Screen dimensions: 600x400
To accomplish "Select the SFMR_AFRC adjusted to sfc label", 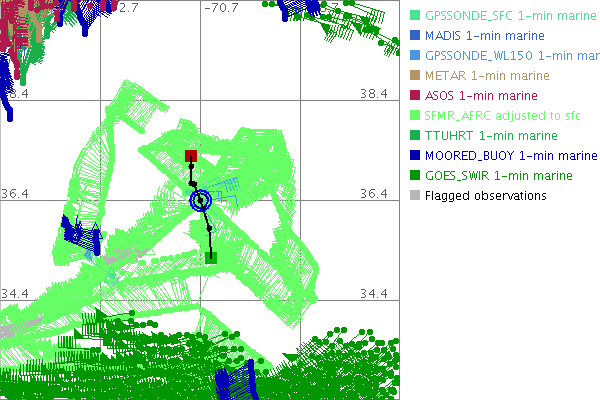I will (x=490, y=116).
